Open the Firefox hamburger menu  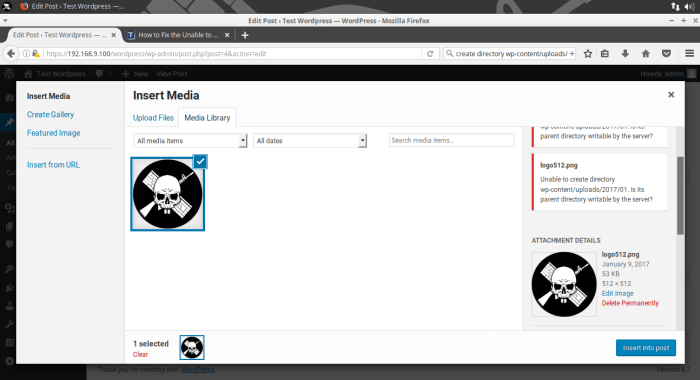[x=689, y=54]
